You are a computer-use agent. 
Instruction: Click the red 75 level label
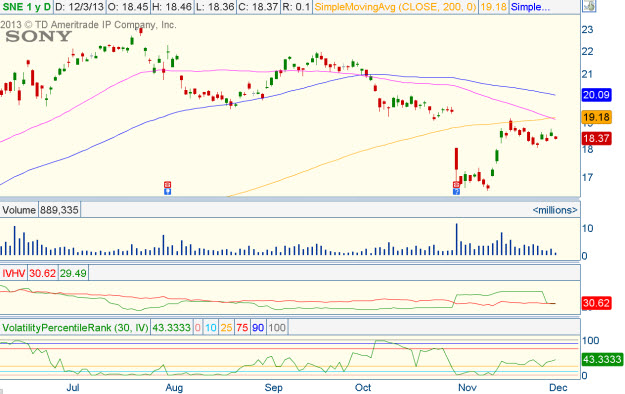tap(242, 328)
